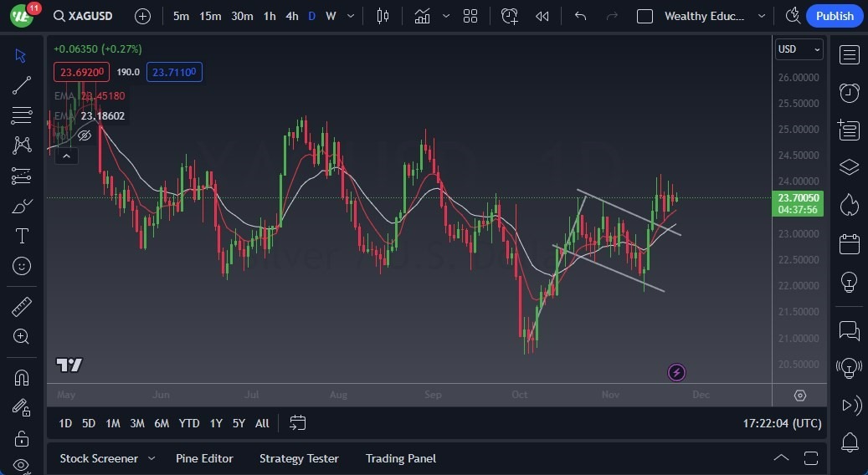
Task: Open the USD currency dropdown
Action: click(799, 49)
